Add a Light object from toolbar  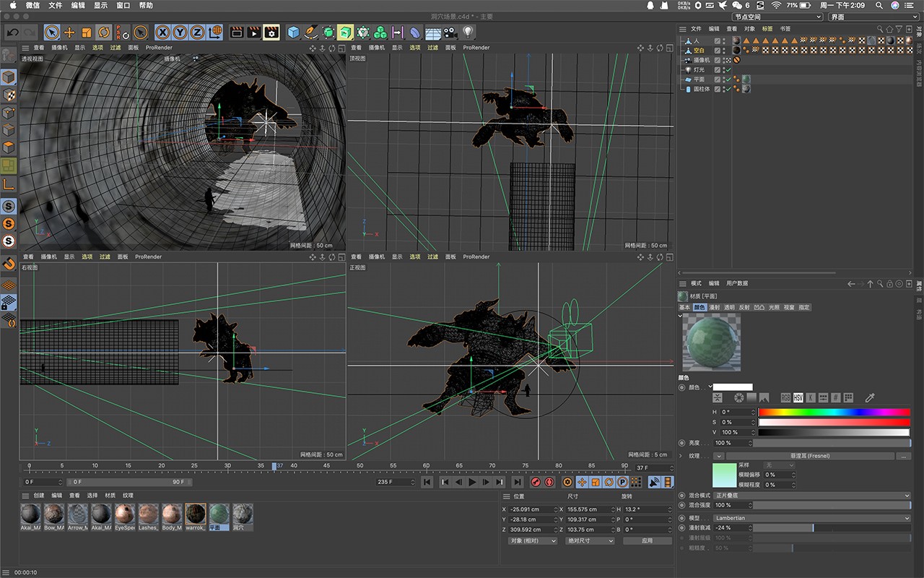click(x=468, y=32)
